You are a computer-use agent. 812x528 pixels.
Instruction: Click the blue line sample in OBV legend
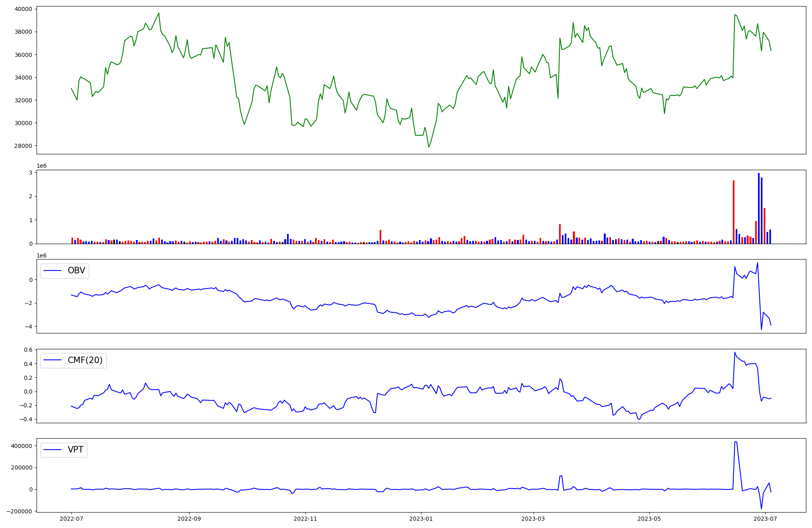[52, 271]
